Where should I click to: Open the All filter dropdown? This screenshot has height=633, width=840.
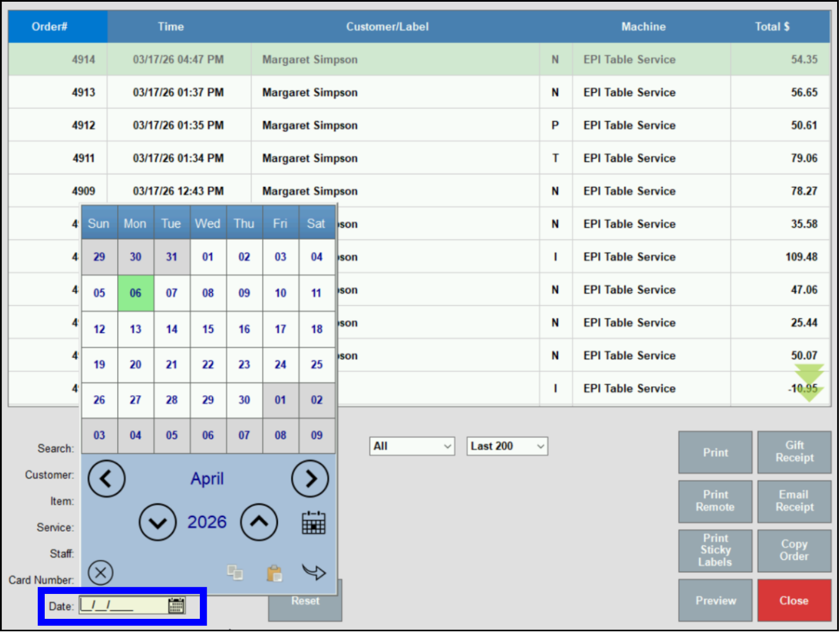(412, 446)
